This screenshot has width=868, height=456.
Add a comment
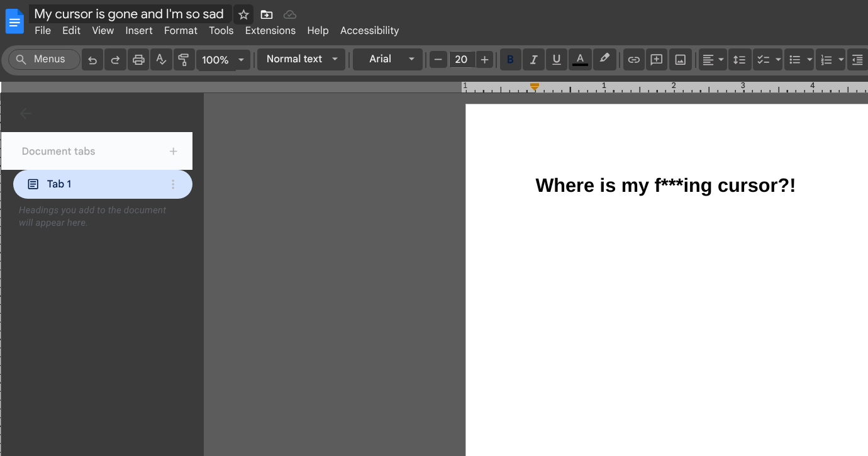pos(657,59)
